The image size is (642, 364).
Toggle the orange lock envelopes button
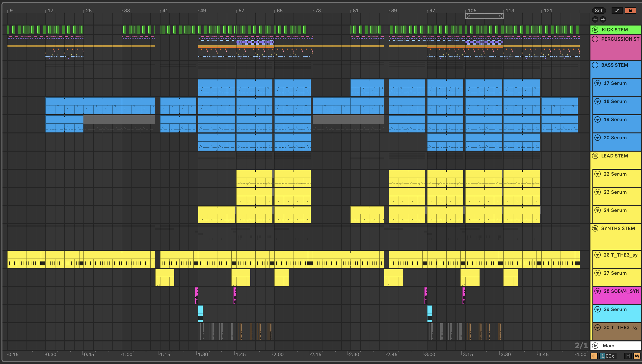coord(630,11)
